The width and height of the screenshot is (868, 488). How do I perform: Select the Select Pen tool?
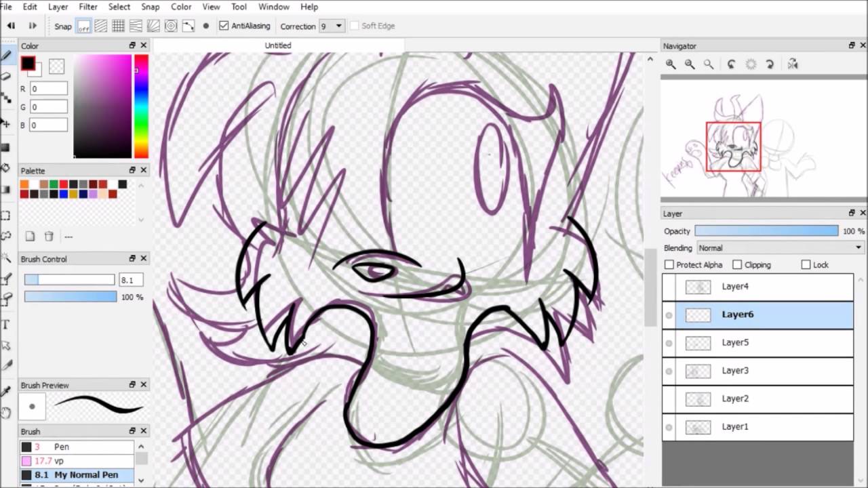click(5, 279)
